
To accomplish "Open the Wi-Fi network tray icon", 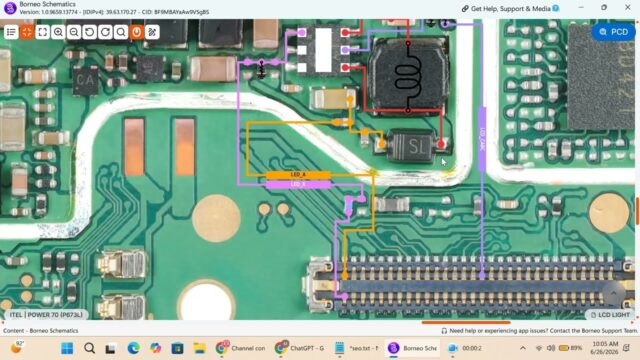I will pyautogui.click(x=539, y=348).
